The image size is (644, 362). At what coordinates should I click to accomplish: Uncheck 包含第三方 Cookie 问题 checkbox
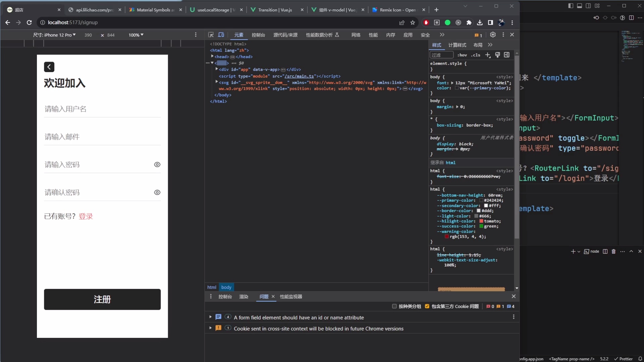point(427,306)
